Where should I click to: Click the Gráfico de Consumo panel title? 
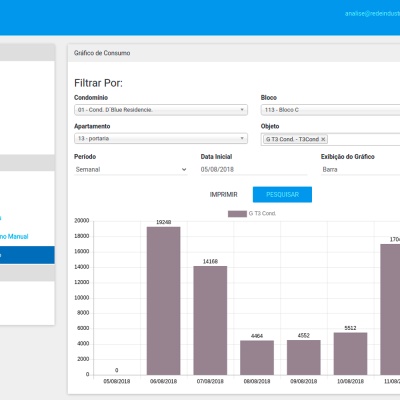[x=102, y=53]
